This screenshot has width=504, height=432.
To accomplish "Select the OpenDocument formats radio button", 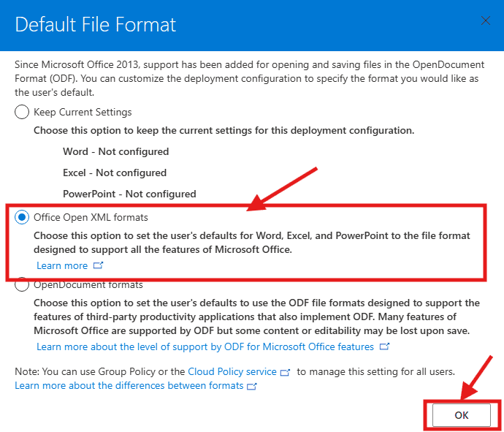I will pyautogui.click(x=22, y=285).
